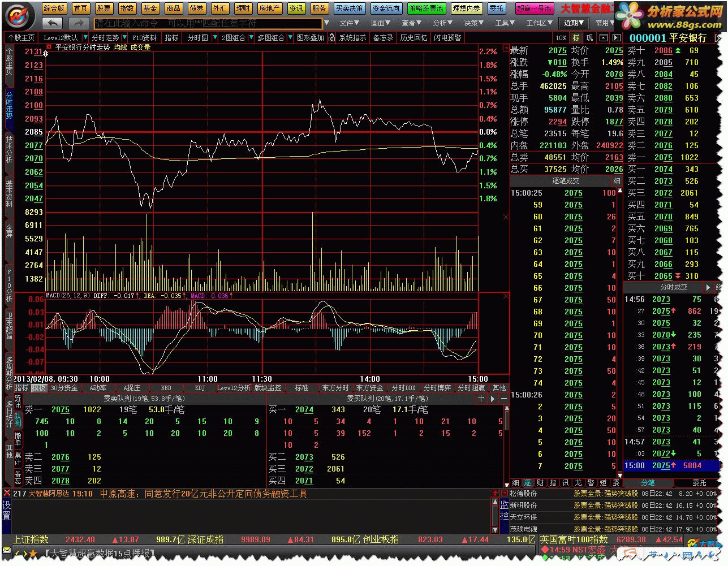The image size is (728, 566).
Task: Switch to 基本资料 side tab
Action: pos(9,193)
